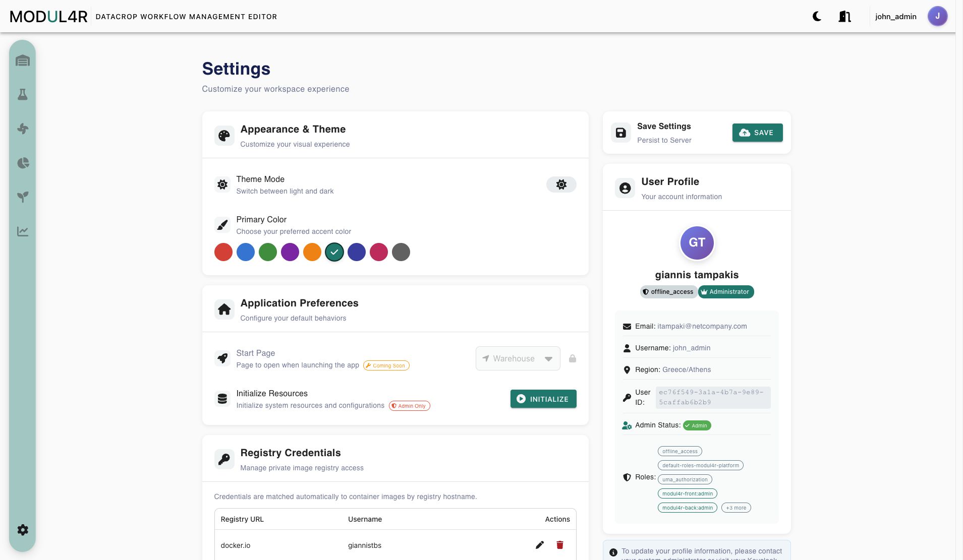Click the 'Registry URL' column header
Image resolution: width=963 pixels, height=560 pixels.
pyautogui.click(x=242, y=519)
